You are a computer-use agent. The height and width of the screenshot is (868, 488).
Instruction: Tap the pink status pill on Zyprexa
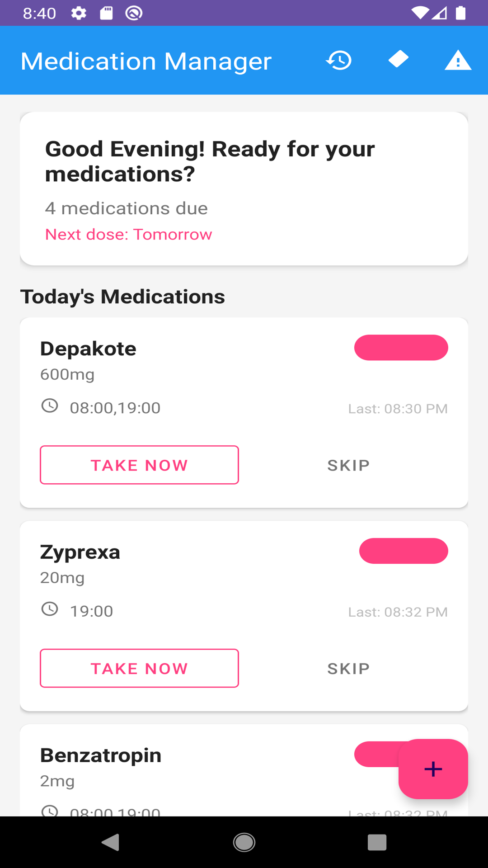pyautogui.click(x=404, y=551)
